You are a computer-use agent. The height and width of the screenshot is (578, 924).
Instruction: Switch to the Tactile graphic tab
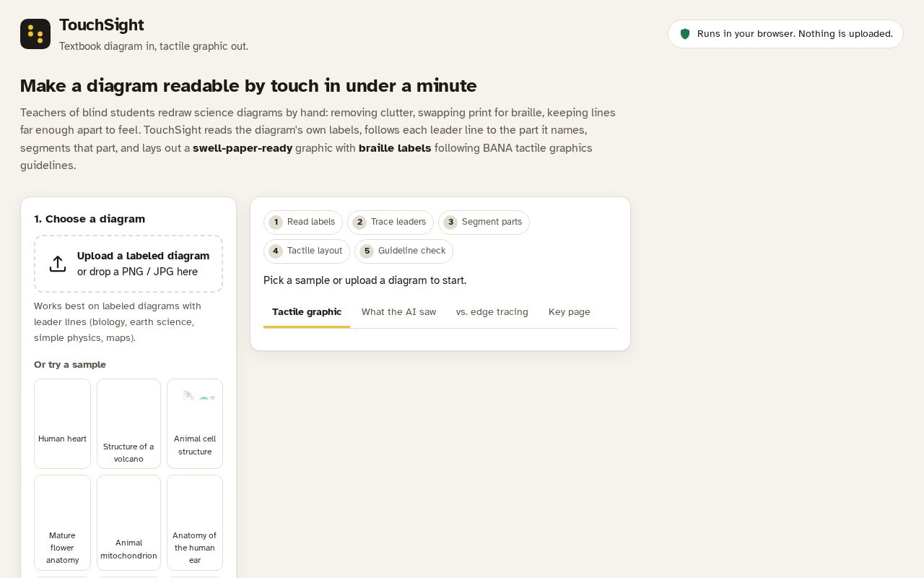pyautogui.click(x=307, y=312)
